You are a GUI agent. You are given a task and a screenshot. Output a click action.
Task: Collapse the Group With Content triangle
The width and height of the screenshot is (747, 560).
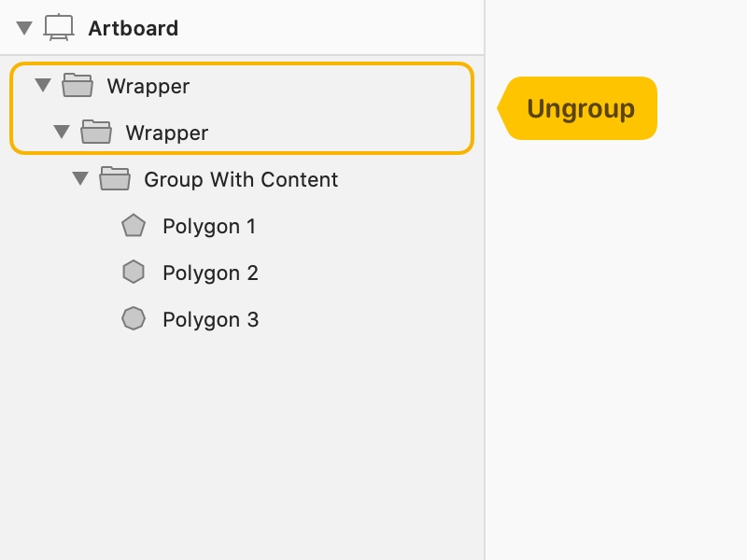coord(80,178)
